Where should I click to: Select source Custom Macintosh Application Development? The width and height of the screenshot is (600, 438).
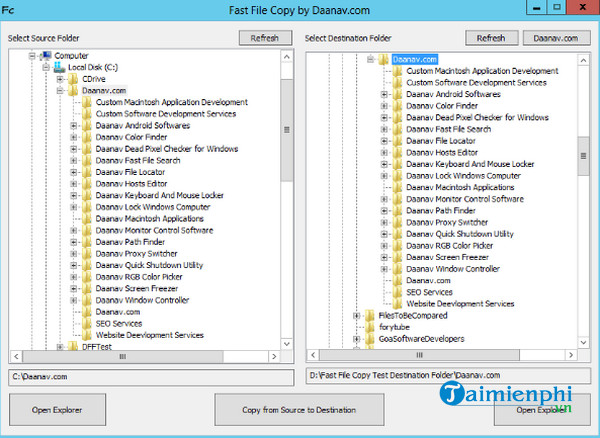tap(172, 102)
